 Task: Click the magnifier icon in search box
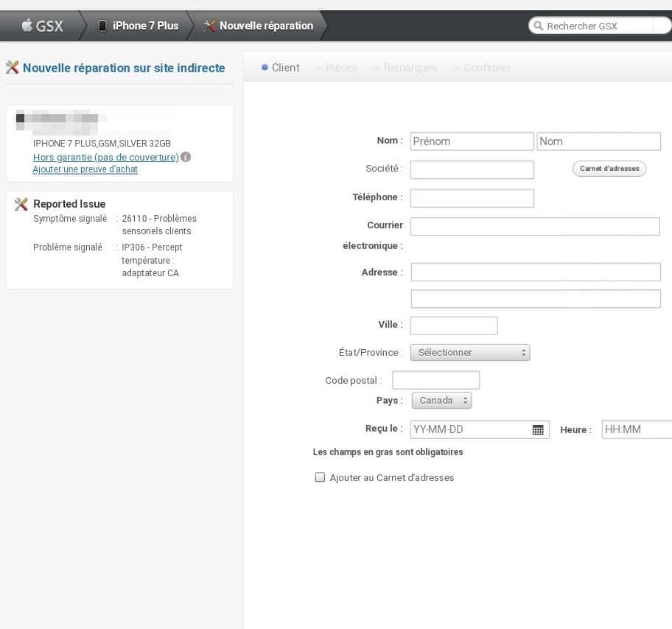pyautogui.click(x=538, y=26)
